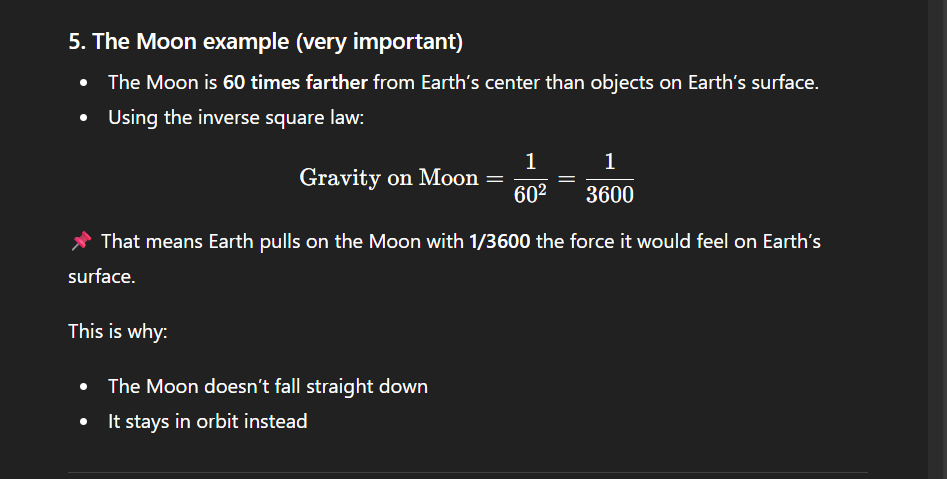The height and width of the screenshot is (479, 947).
Task: Click the bullet dot before "Using the inverse"
Action: tap(87, 118)
